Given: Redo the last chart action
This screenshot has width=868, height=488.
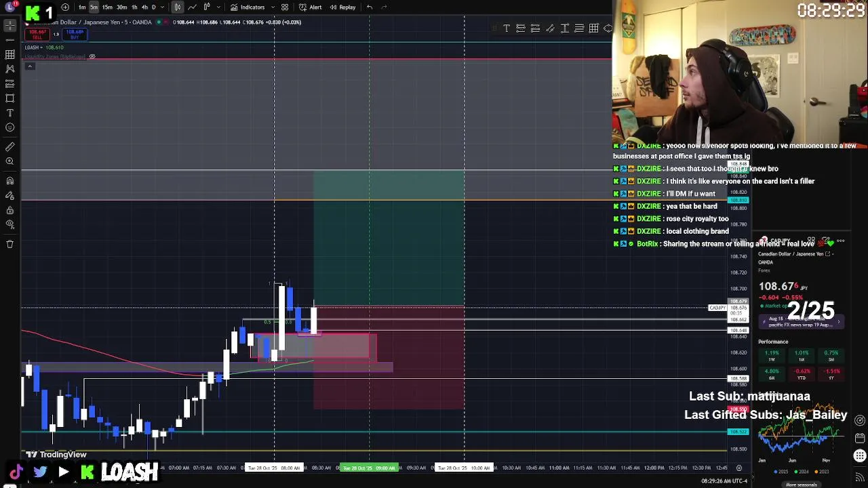Looking at the screenshot, I should (x=384, y=7).
